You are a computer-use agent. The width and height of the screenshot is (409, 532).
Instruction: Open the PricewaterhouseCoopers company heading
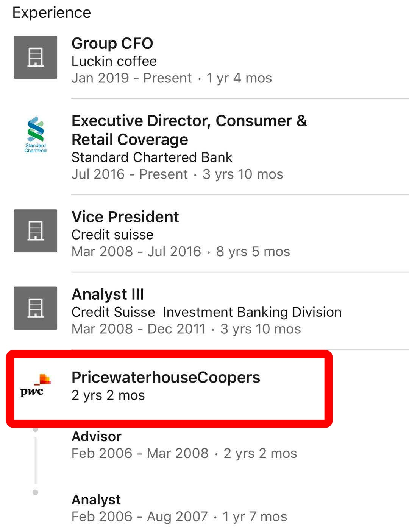point(166,378)
